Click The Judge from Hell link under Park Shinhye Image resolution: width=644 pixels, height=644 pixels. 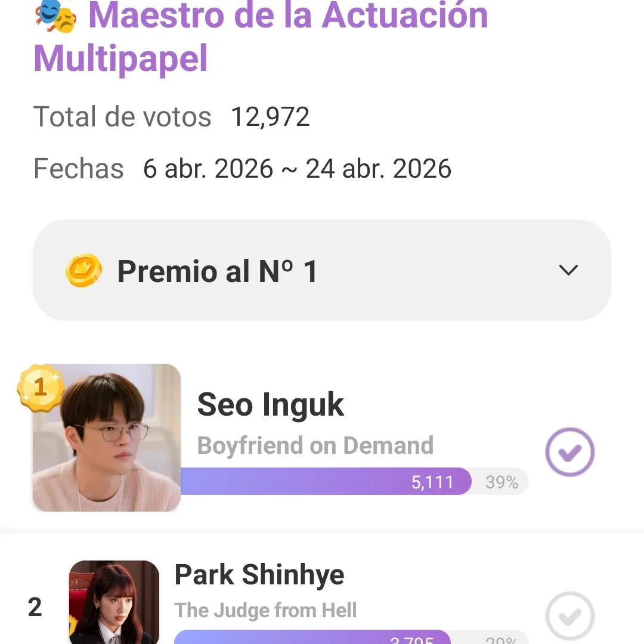point(265,610)
